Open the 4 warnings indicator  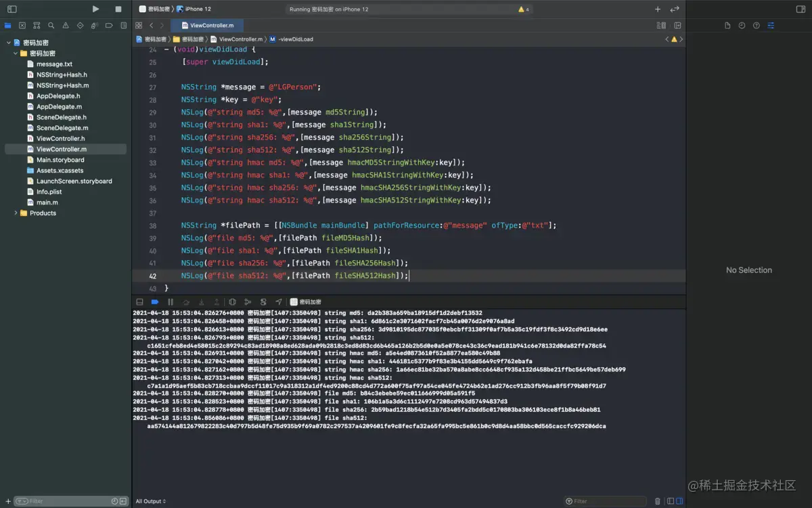(524, 9)
